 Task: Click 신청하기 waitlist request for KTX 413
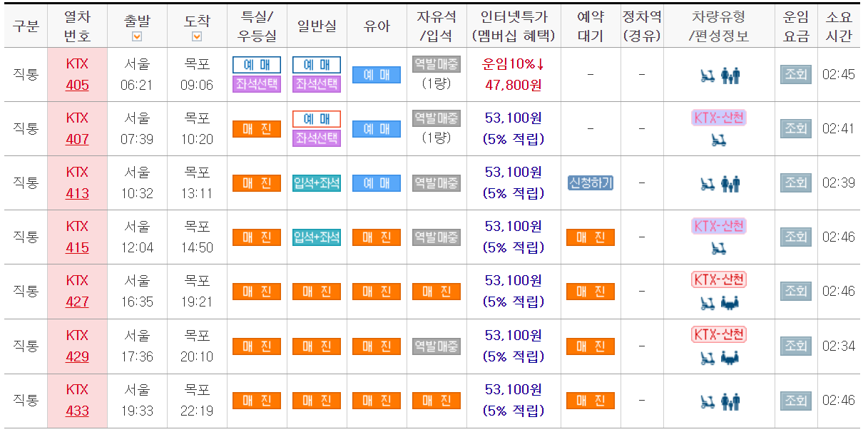590,182
